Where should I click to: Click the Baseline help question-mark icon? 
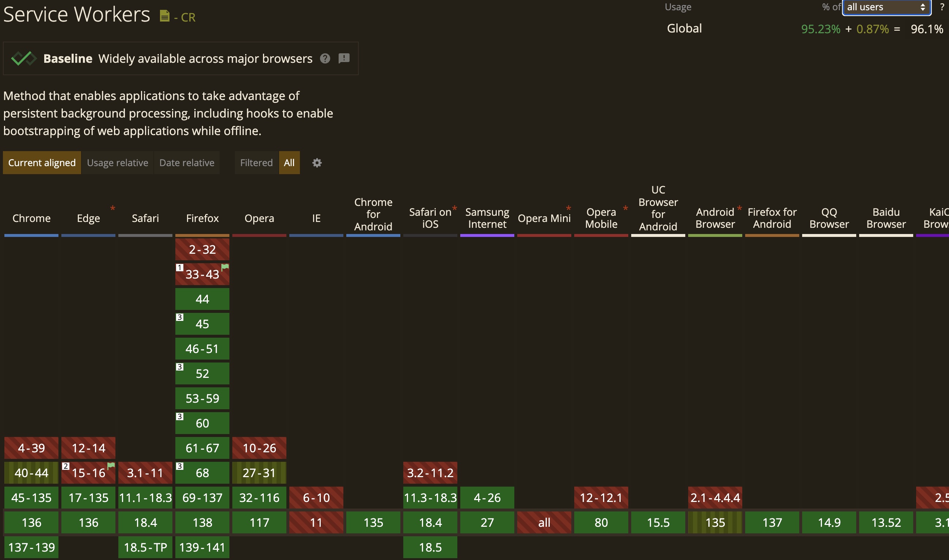click(x=325, y=58)
